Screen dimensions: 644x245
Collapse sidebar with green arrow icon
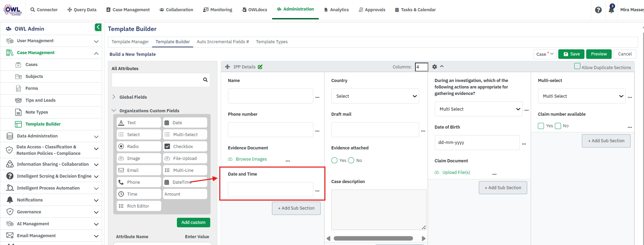[98, 27]
